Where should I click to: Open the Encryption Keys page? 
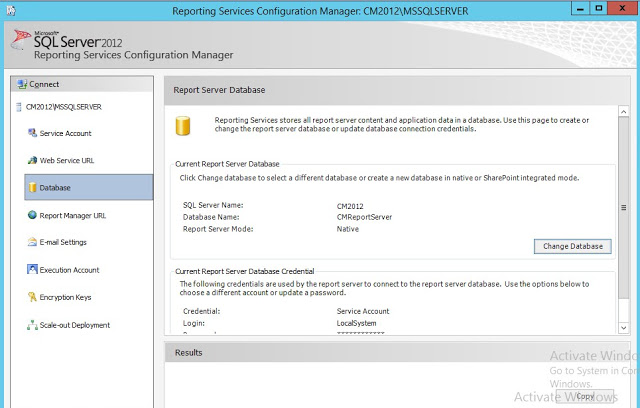coord(65,297)
